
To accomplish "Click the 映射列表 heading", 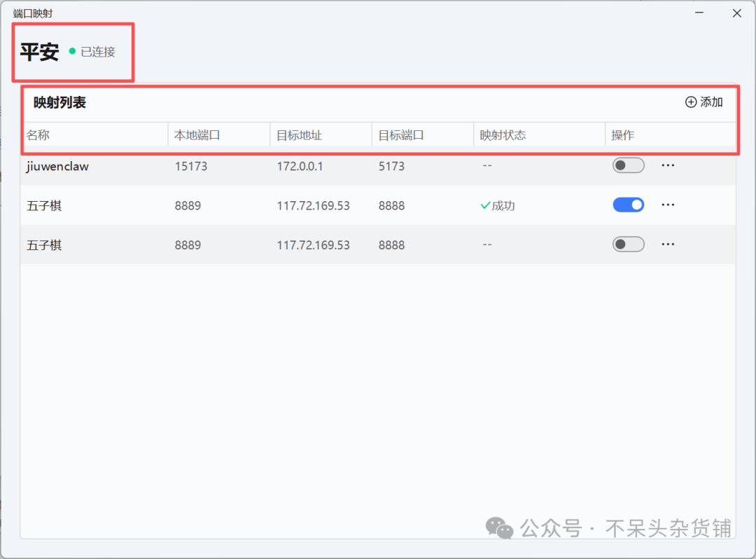I will click(59, 103).
